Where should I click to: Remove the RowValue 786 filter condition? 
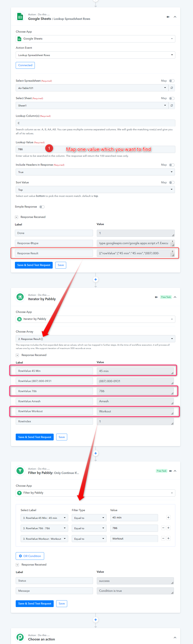coord(163,528)
